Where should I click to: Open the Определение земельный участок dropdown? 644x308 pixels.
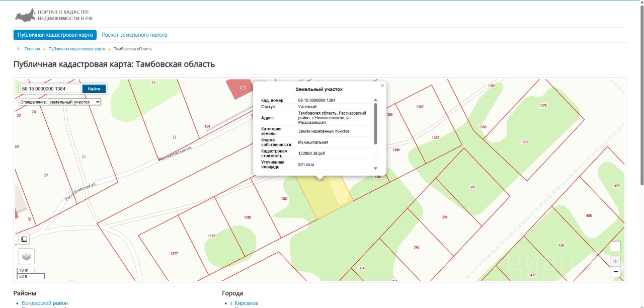pos(74,102)
